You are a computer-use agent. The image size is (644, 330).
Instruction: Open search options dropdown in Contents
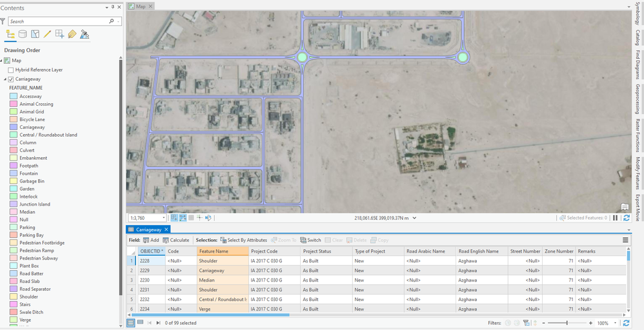tap(119, 21)
